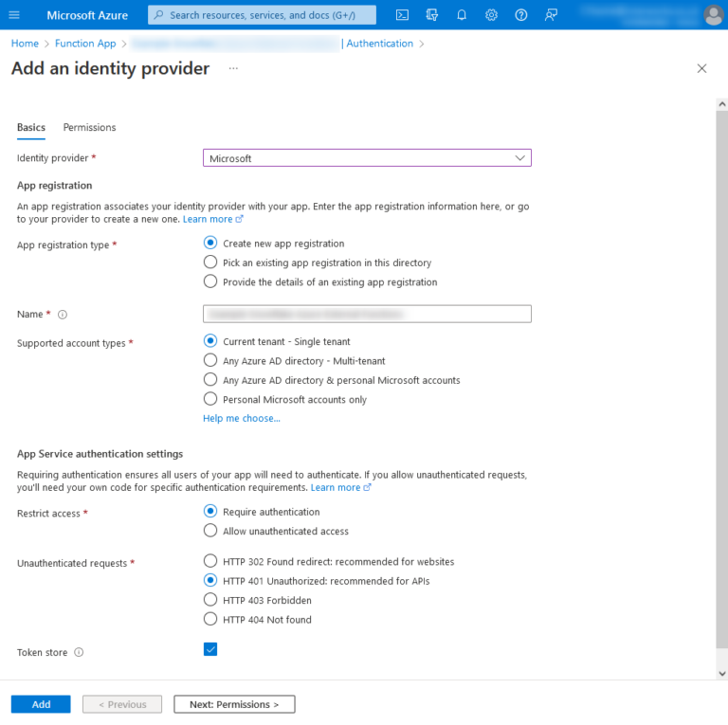Open the help question mark icon
Image resolution: width=728 pixels, height=725 pixels.
pyautogui.click(x=521, y=15)
